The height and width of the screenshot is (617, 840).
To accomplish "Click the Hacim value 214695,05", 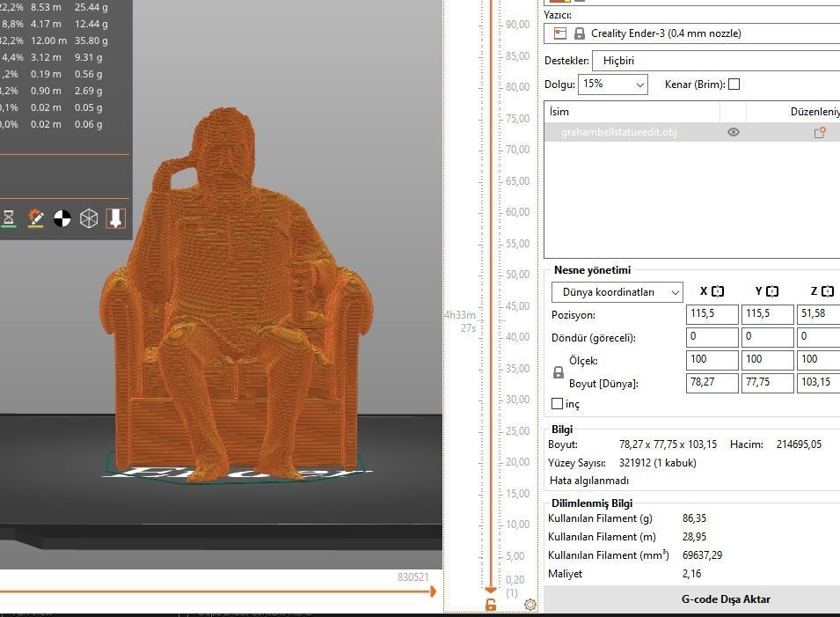I will tap(799, 444).
